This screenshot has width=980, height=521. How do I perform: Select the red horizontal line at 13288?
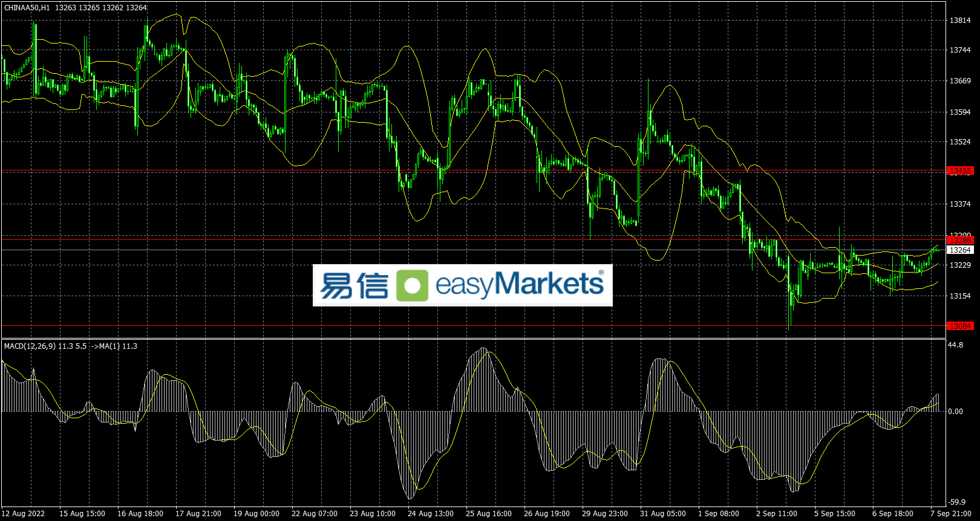click(473, 240)
